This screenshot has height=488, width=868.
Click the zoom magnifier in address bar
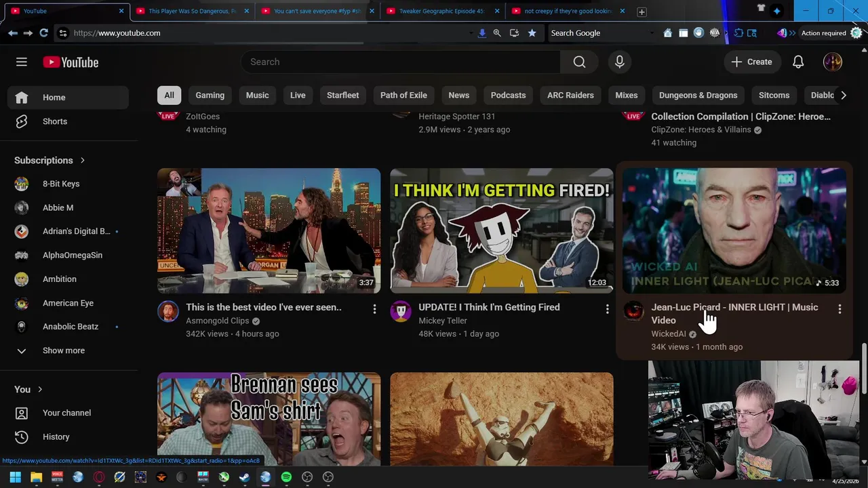coord(497,33)
